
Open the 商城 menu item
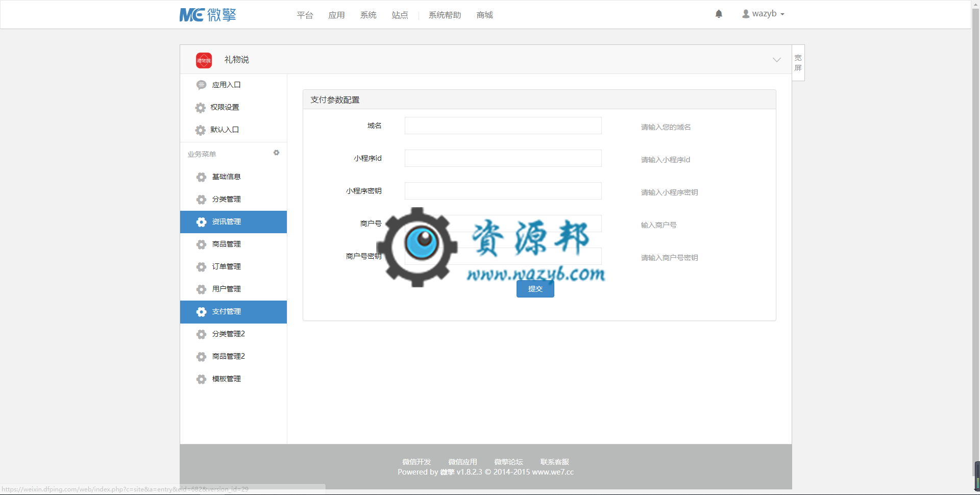coord(484,15)
